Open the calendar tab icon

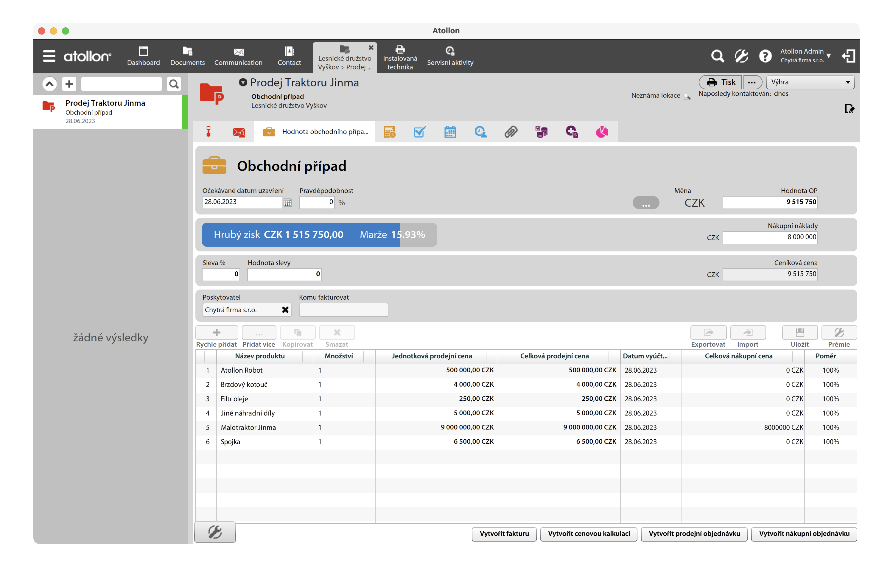[x=450, y=132]
